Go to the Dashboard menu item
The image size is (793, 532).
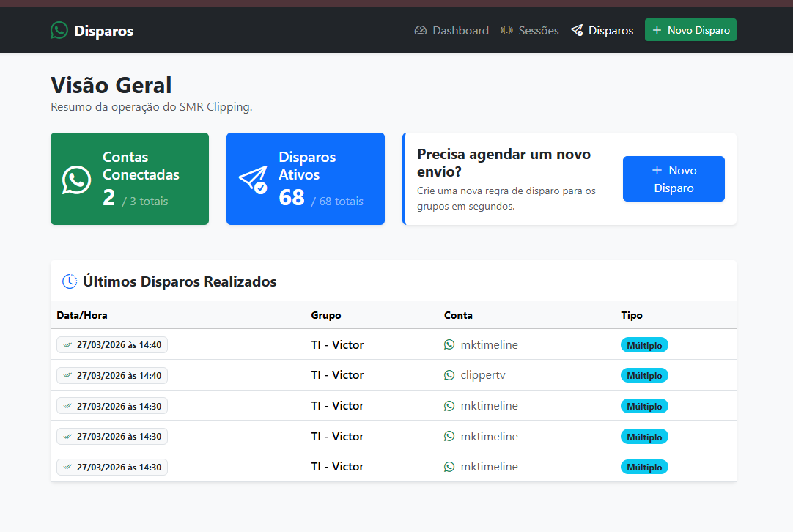tap(451, 30)
